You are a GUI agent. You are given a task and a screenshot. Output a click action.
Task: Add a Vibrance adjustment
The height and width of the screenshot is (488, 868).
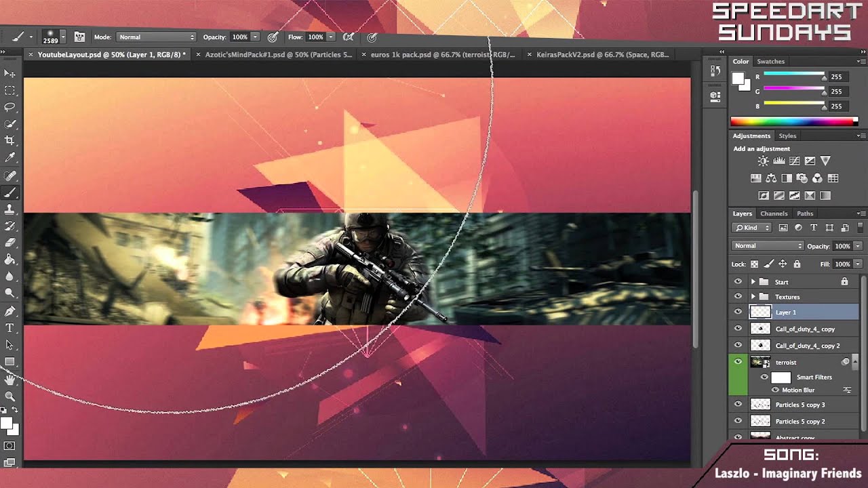825,161
